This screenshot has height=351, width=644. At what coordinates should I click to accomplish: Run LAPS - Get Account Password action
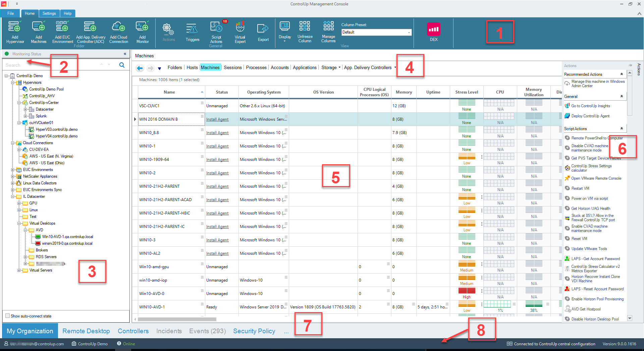[592, 259]
